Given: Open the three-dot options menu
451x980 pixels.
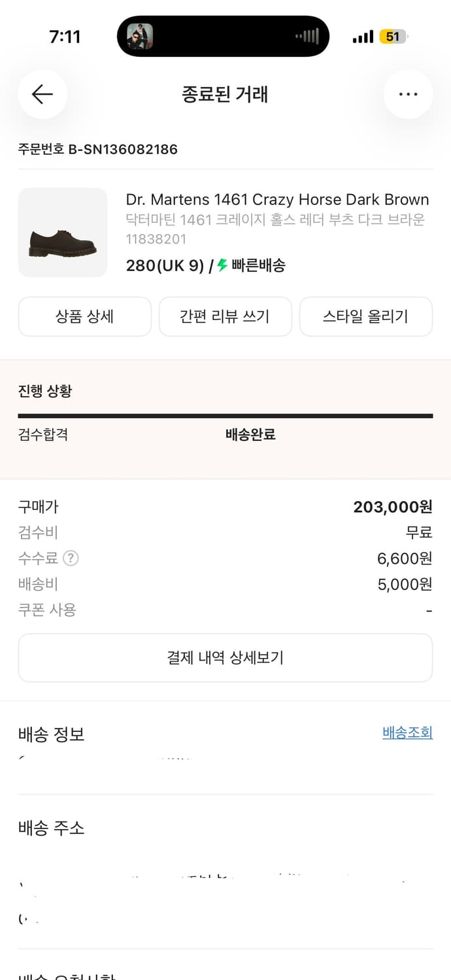Looking at the screenshot, I should (408, 94).
